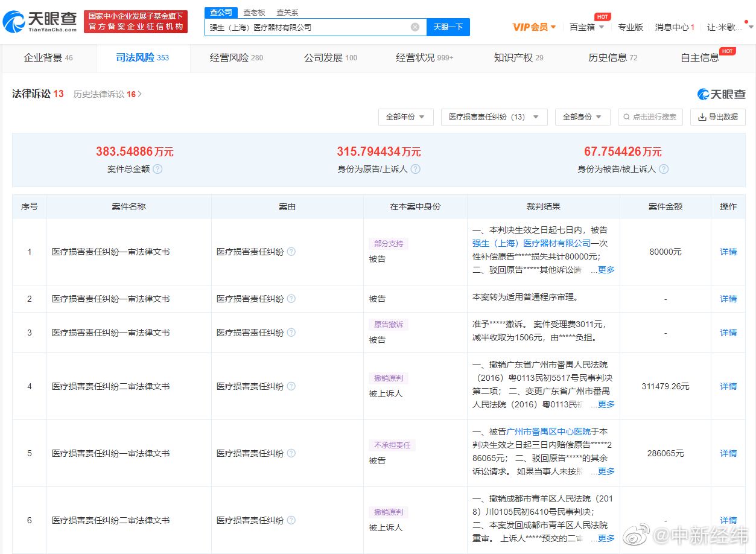This screenshot has width=756, height=554.
Task: Open 详情 for case row 4
Action: 728,386
